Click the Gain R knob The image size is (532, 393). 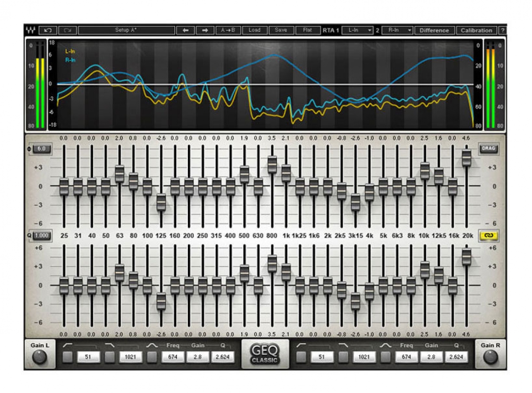coord(490,357)
